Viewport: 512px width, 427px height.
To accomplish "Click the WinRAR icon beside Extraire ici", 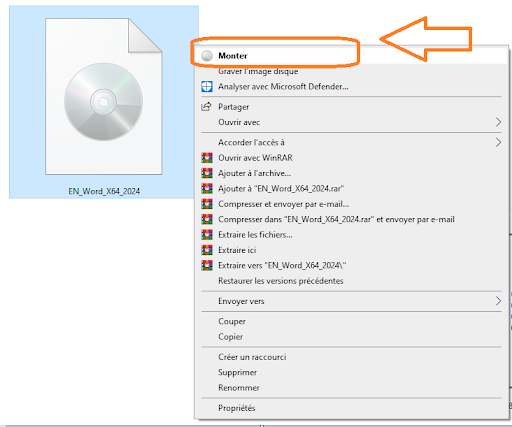I will (x=207, y=250).
